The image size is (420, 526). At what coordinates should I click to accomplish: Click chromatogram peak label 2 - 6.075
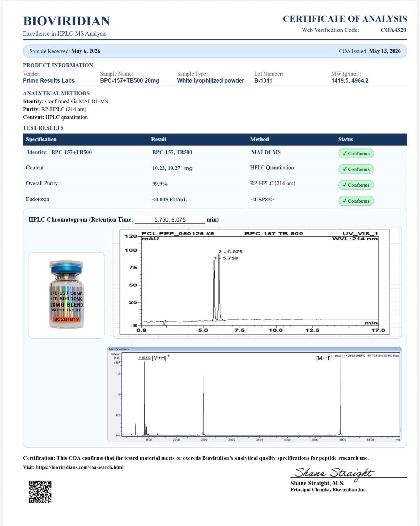[x=231, y=252]
